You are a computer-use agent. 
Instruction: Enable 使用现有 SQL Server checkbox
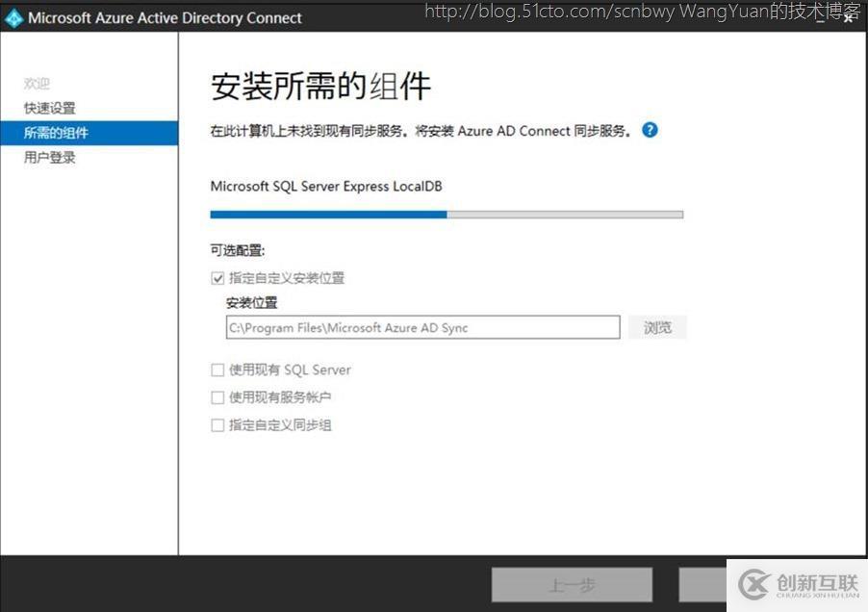click(217, 370)
